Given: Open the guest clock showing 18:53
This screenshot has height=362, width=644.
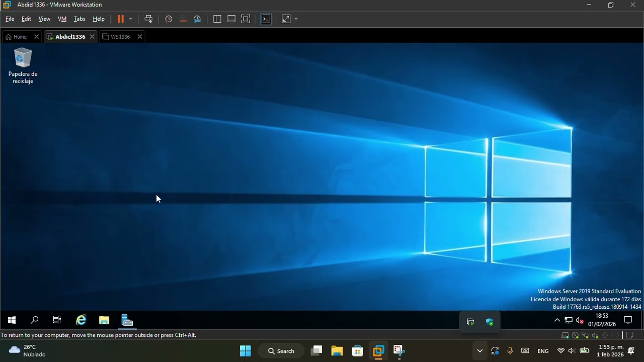Looking at the screenshot, I should (x=602, y=320).
